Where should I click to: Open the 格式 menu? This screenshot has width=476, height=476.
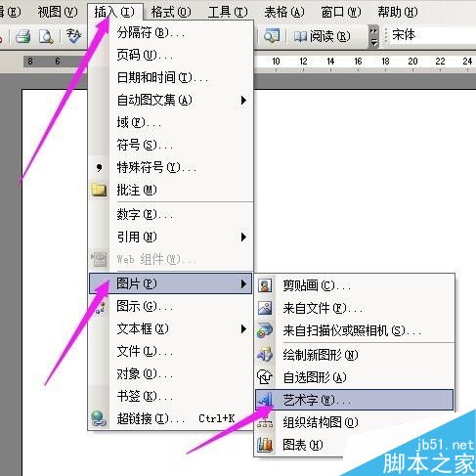pyautogui.click(x=171, y=12)
